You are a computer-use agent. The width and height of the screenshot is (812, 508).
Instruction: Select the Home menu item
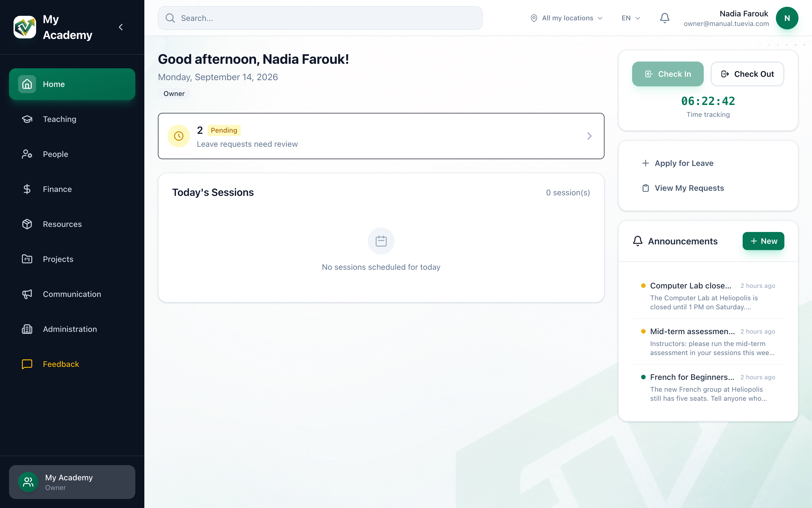point(72,84)
